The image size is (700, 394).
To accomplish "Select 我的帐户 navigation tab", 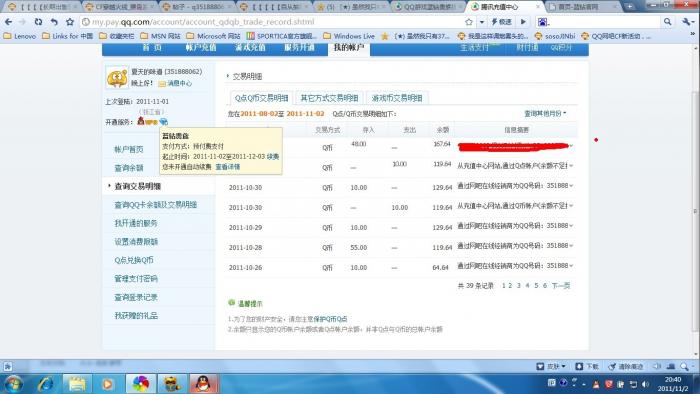I will point(349,48).
